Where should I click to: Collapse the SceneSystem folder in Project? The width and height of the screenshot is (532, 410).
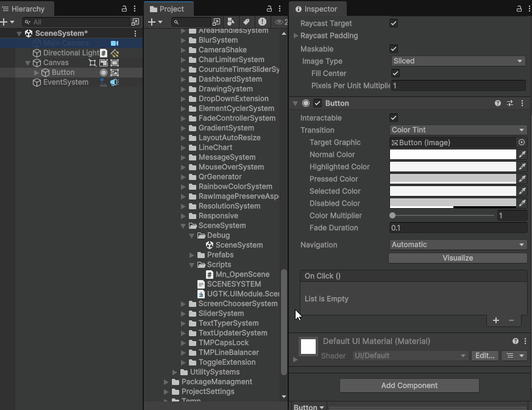pyautogui.click(x=183, y=226)
